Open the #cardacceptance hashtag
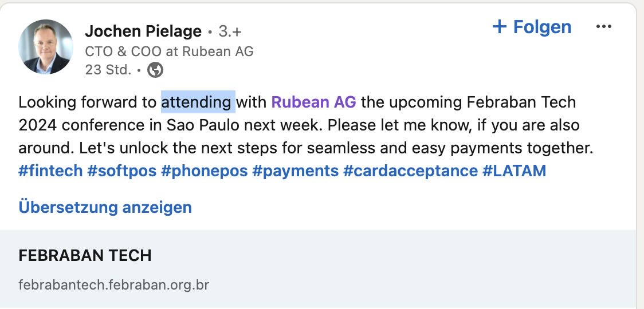The image size is (644, 309). click(x=410, y=171)
